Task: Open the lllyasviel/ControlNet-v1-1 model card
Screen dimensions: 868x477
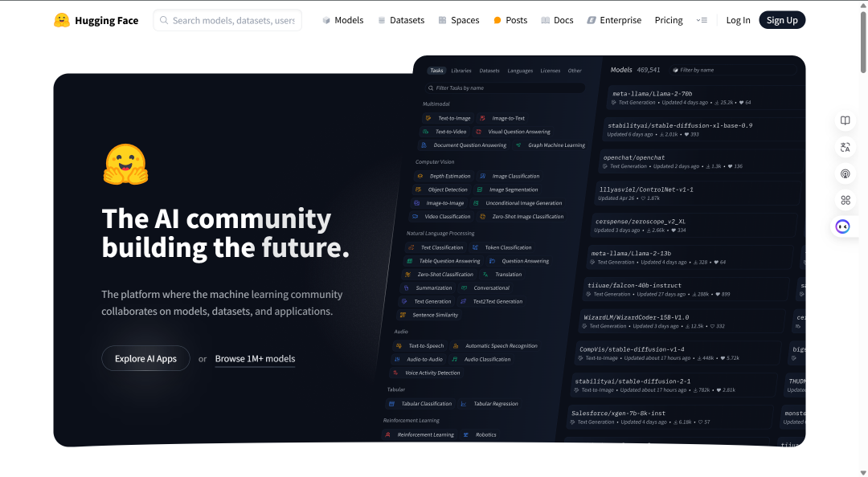Action: pyautogui.click(x=698, y=194)
